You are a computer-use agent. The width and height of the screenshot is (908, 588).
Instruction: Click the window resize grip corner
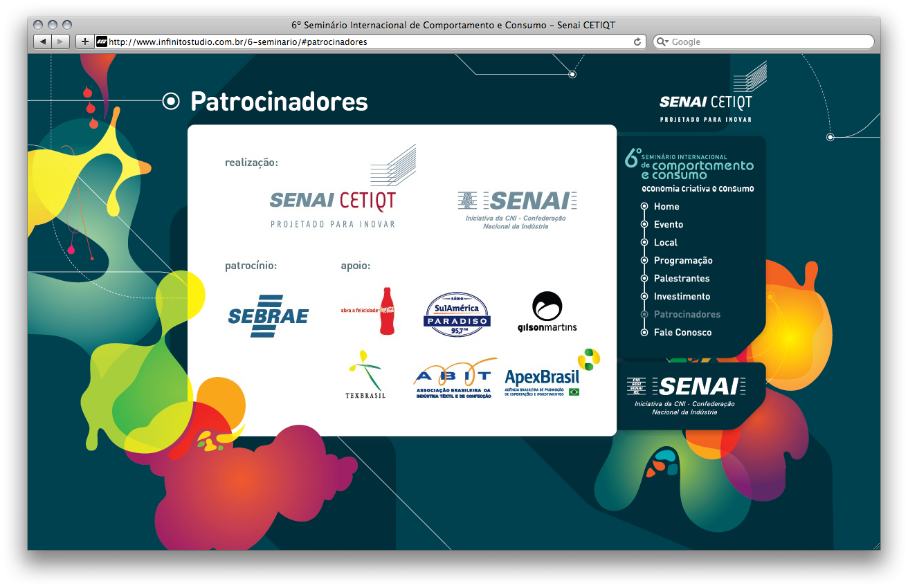[x=875, y=545]
